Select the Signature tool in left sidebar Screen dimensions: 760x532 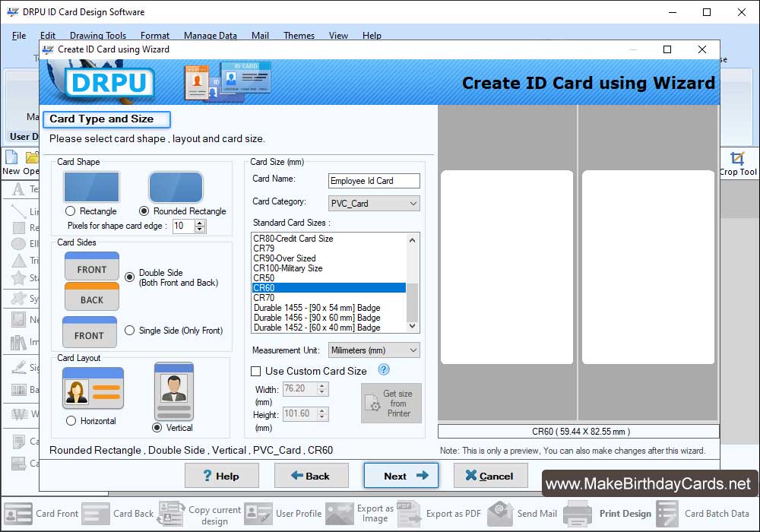[19, 367]
